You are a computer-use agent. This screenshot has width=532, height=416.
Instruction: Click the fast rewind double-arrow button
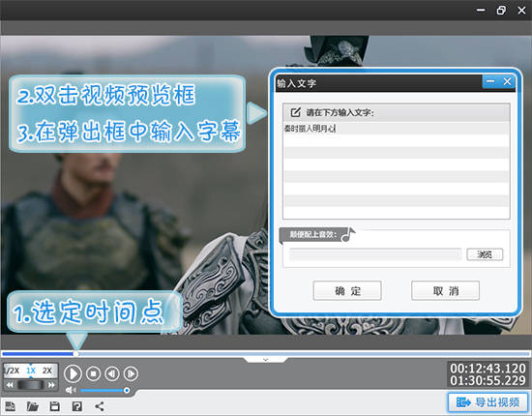point(11,385)
